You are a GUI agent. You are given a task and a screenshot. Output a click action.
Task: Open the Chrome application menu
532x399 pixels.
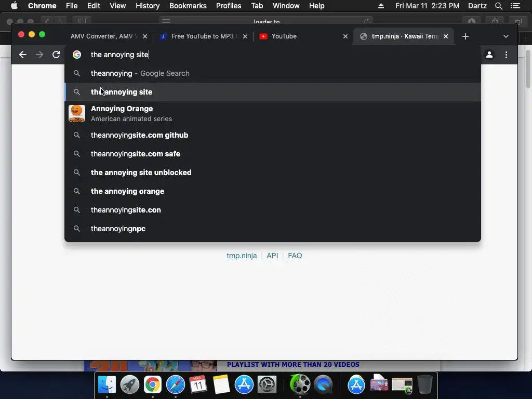42,6
